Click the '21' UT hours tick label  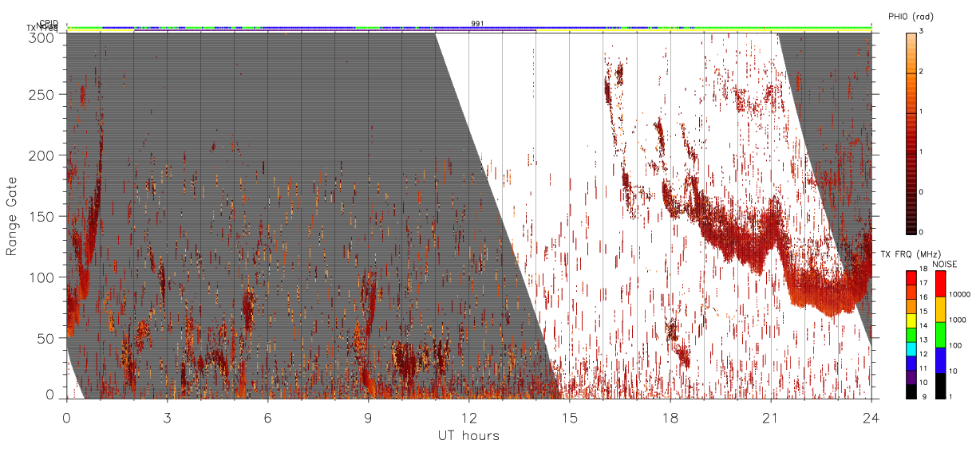pyautogui.click(x=771, y=417)
